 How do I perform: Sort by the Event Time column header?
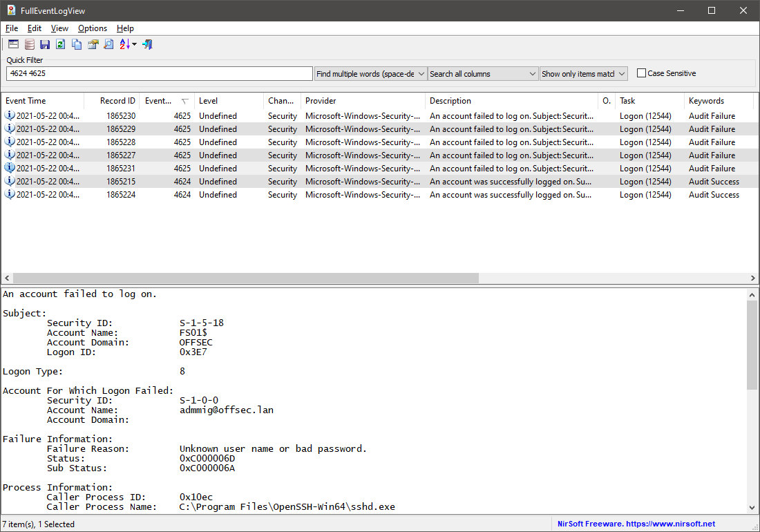coord(43,101)
